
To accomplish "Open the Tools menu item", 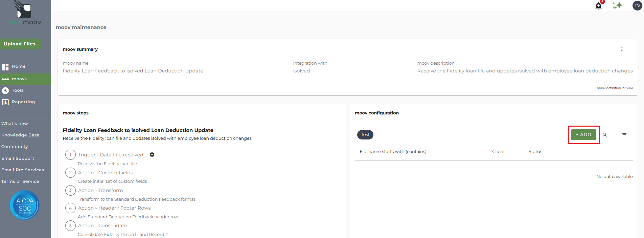I will click(18, 90).
